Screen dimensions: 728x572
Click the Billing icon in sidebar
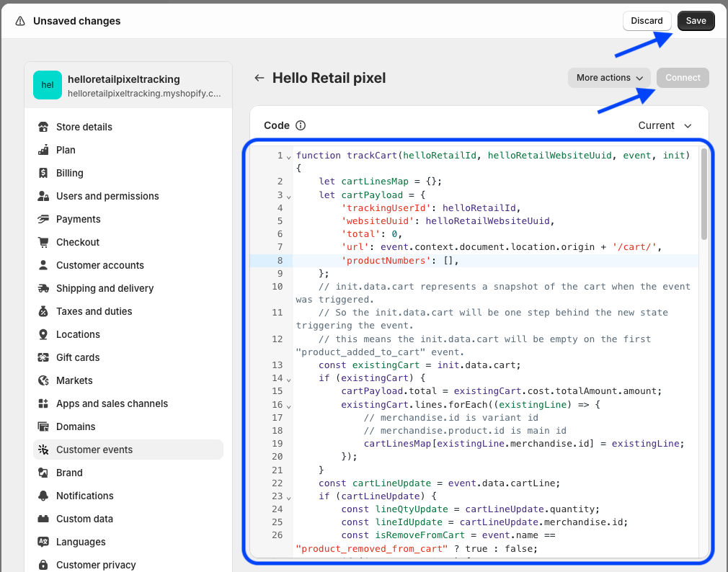(x=43, y=173)
